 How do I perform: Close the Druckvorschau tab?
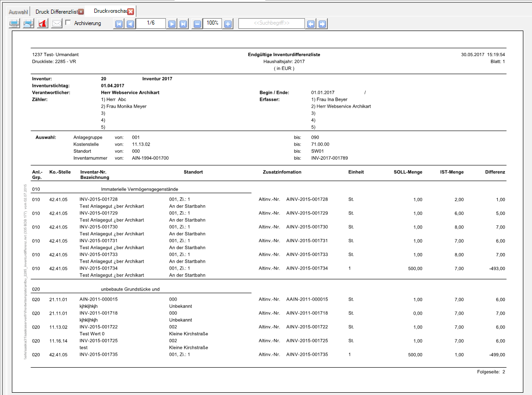pos(131,11)
